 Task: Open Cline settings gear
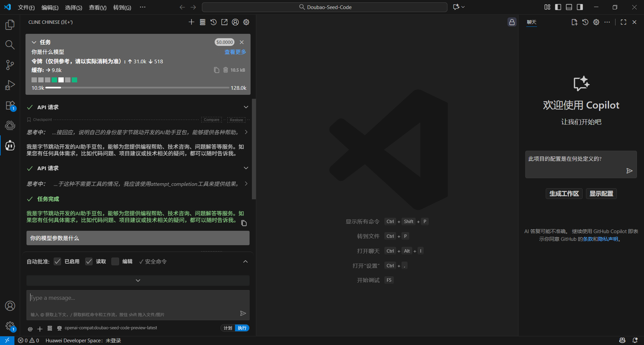(246, 22)
